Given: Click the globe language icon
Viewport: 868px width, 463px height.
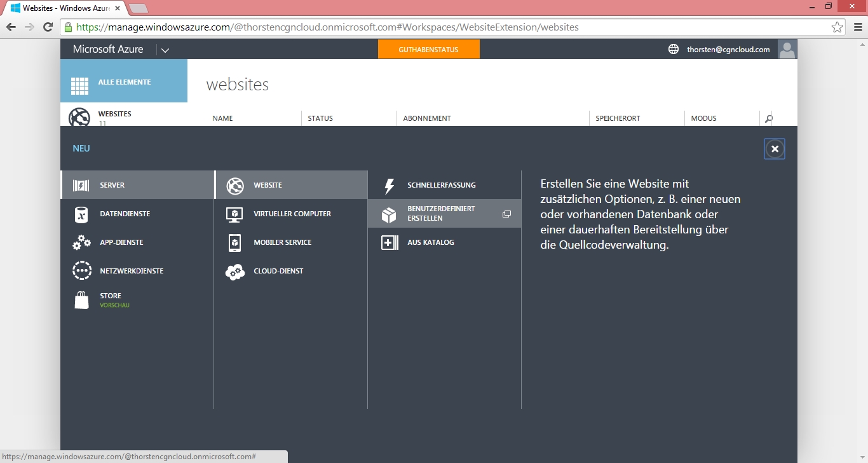Looking at the screenshot, I should click(674, 50).
